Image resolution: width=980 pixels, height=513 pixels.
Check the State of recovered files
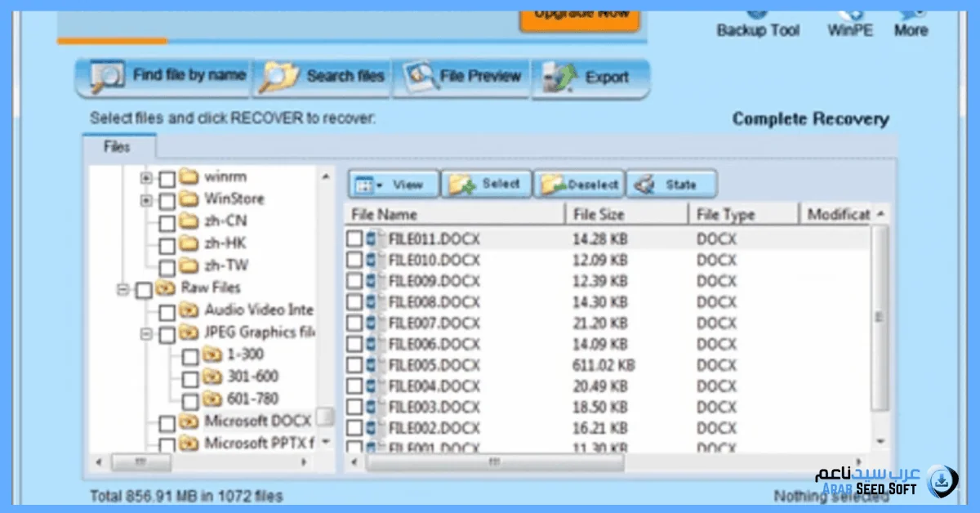(x=671, y=183)
